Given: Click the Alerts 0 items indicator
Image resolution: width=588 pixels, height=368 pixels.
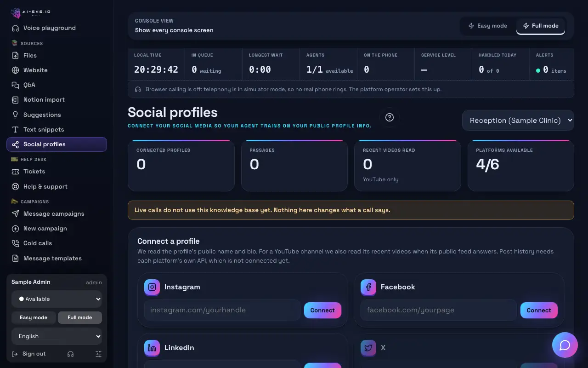Looking at the screenshot, I should [x=551, y=70].
